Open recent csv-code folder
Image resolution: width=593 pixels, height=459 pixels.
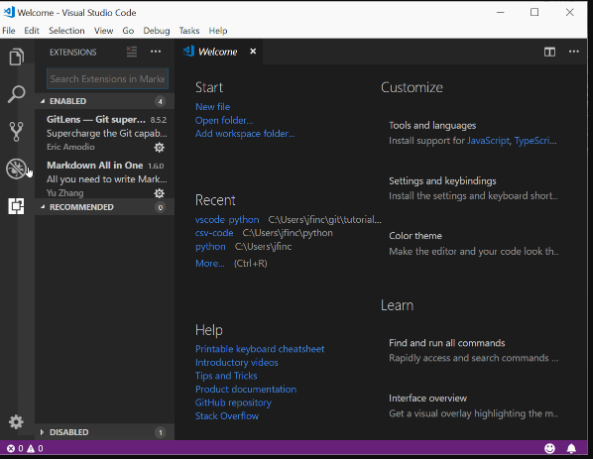(x=214, y=233)
